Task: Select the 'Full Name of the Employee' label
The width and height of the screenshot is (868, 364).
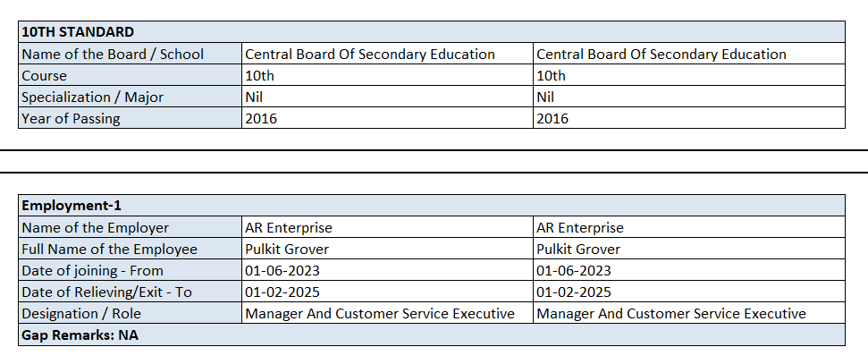Action: coord(109,249)
